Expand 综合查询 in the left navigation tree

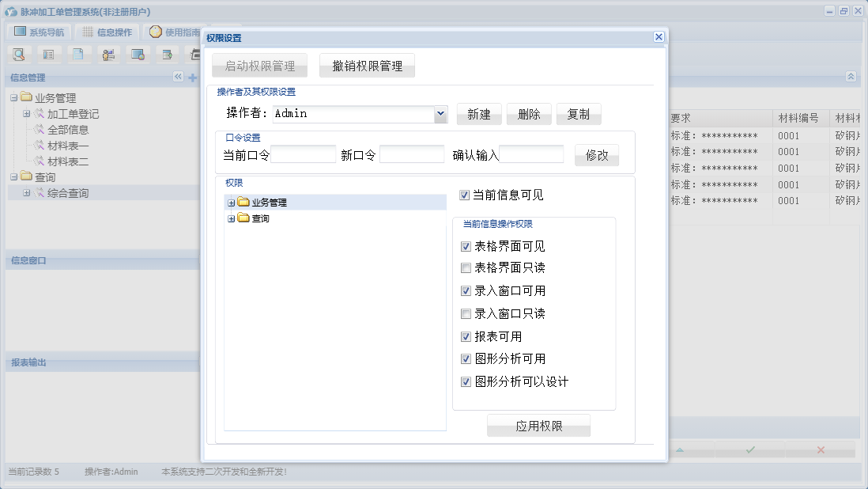coord(26,193)
